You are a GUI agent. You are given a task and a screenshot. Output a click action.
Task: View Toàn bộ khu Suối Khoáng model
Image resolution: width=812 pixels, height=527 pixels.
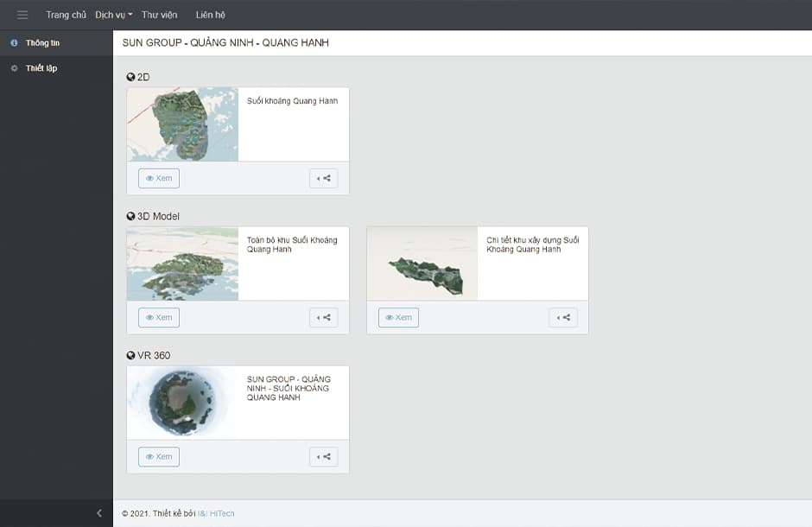159,317
